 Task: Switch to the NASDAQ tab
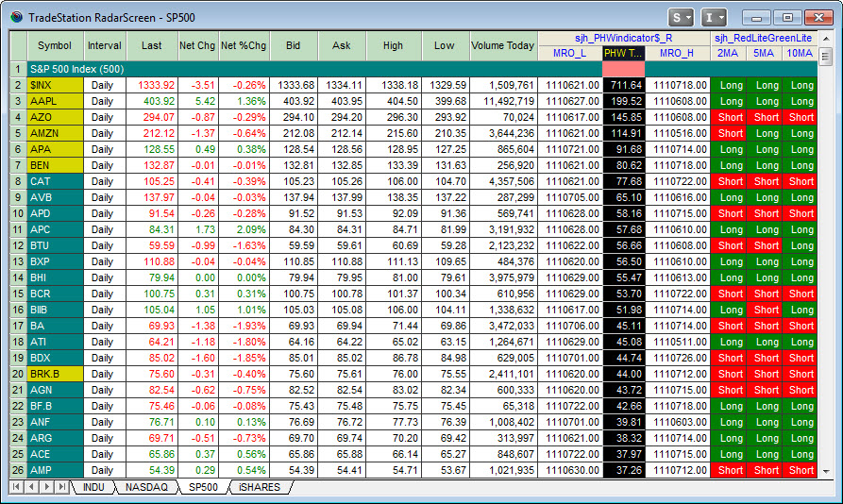point(146,487)
